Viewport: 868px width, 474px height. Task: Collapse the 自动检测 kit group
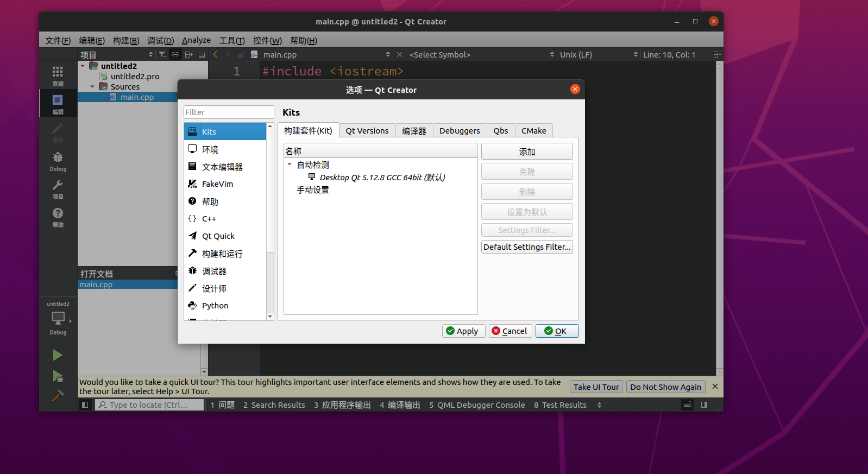point(290,165)
